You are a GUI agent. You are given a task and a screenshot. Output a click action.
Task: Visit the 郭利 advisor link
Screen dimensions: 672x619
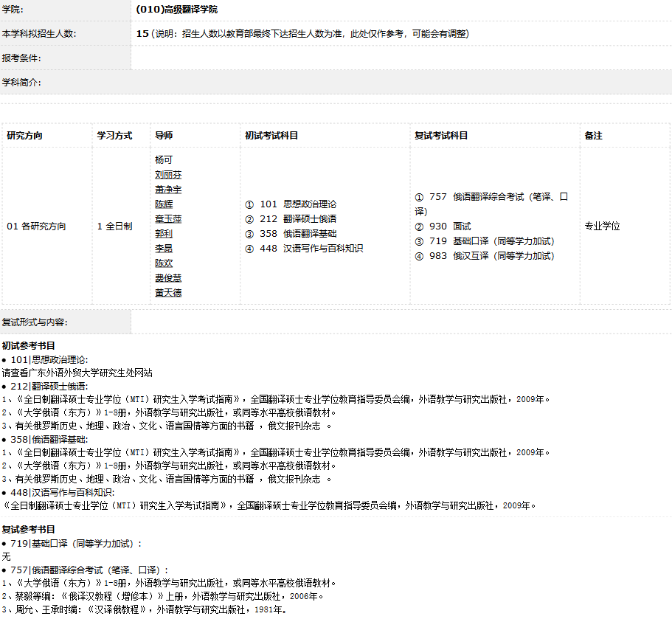click(x=164, y=234)
